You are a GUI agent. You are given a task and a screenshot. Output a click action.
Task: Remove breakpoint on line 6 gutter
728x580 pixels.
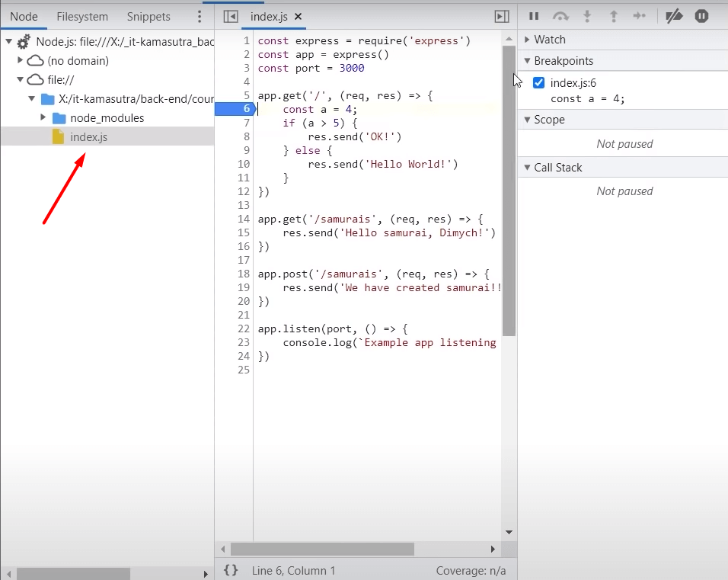(x=235, y=109)
